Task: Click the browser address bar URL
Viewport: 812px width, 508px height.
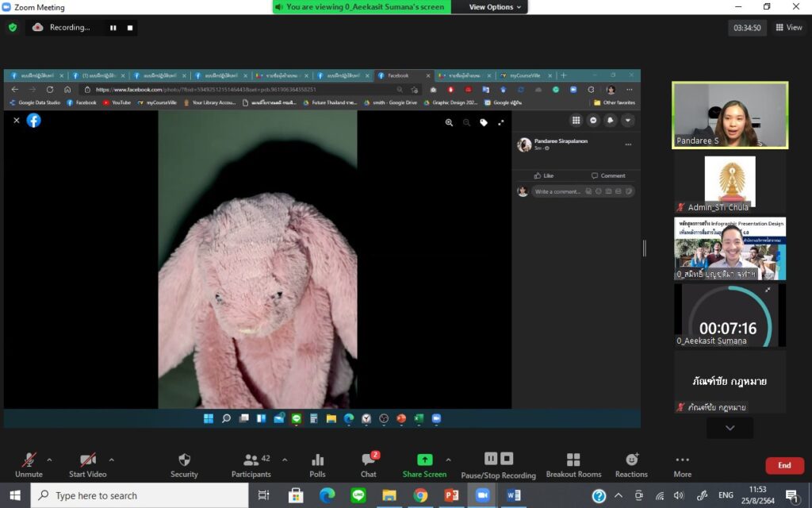Action: click(x=205, y=90)
